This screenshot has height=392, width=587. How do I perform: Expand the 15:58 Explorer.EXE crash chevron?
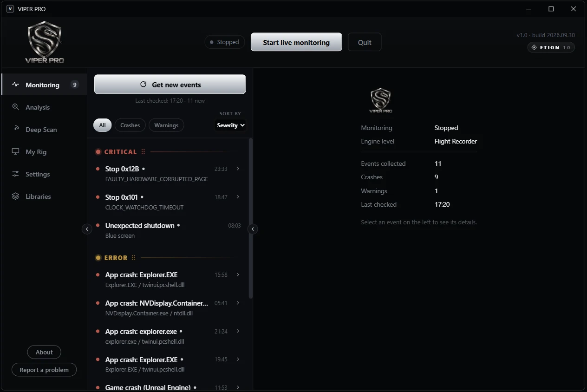click(238, 274)
